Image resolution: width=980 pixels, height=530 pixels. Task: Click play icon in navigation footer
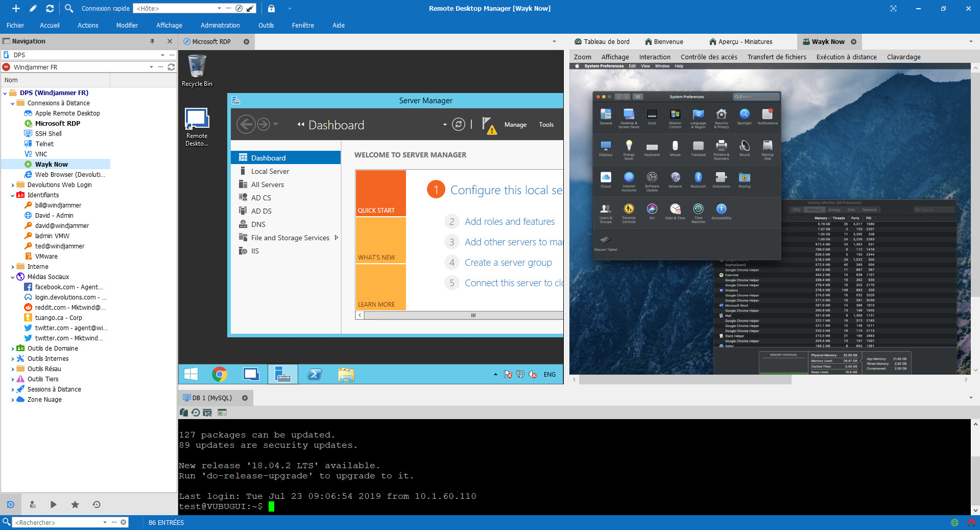[x=54, y=504]
